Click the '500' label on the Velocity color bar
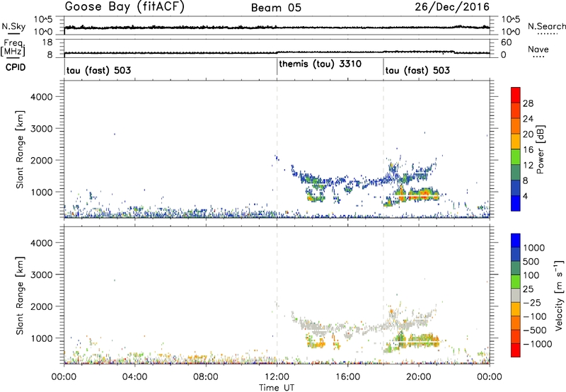 coord(531,262)
